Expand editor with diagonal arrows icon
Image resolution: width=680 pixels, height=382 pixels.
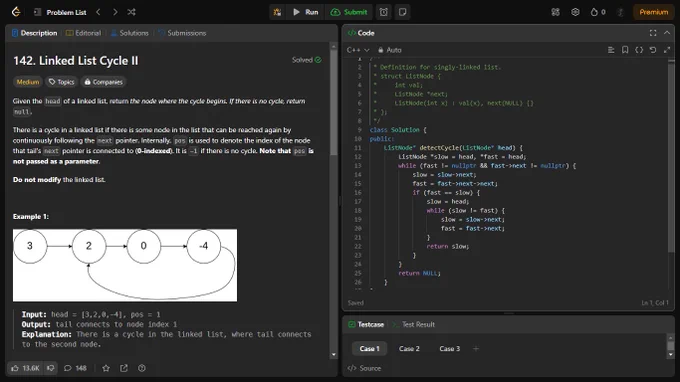(667, 50)
